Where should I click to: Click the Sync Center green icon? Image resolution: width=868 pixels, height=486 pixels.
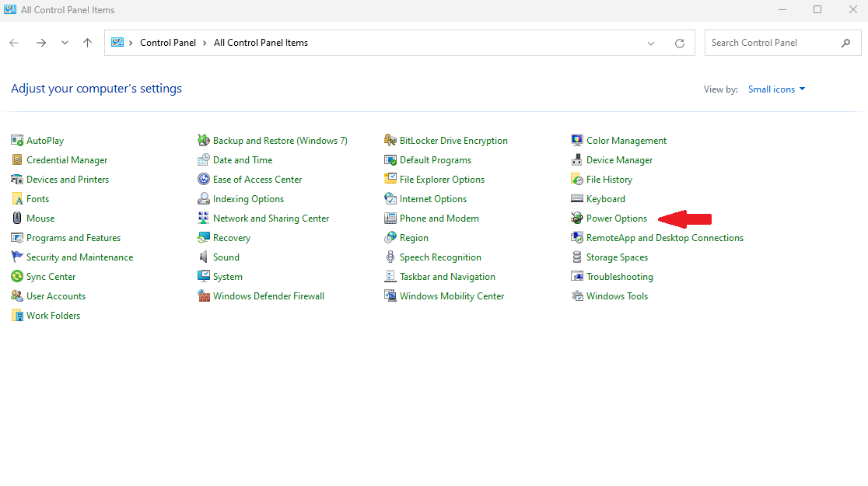click(x=17, y=276)
